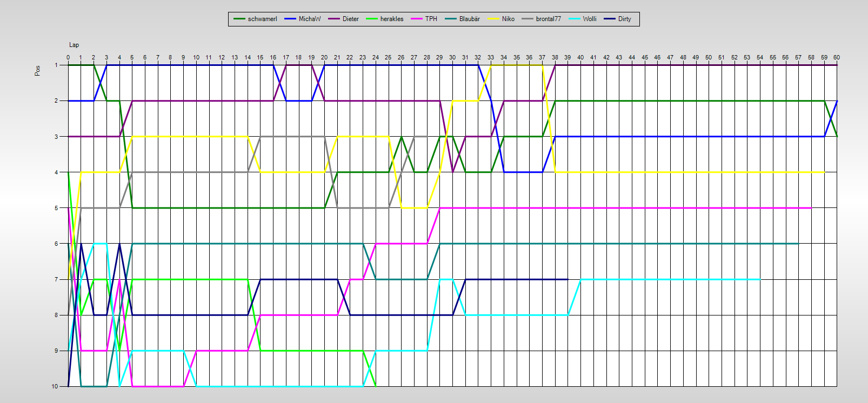Click lap number 10 on the axis
The height and width of the screenshot is (403, 868).
[196, 57]
